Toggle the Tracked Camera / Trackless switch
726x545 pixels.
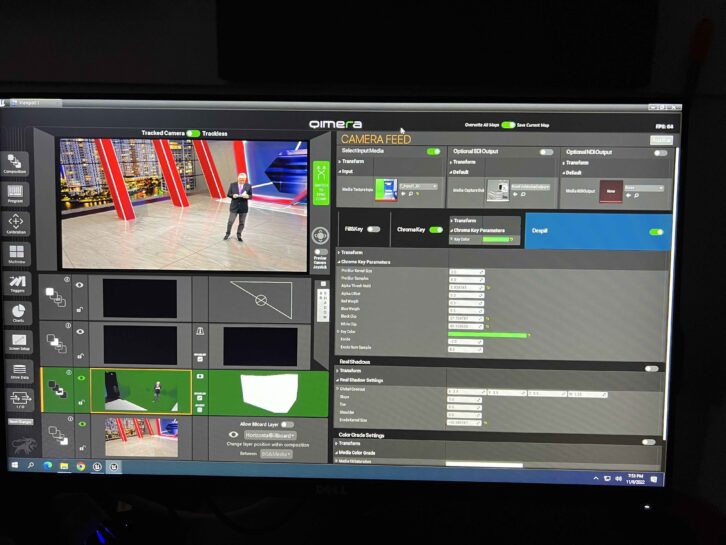pyautogui.click(x=193, y=133)
